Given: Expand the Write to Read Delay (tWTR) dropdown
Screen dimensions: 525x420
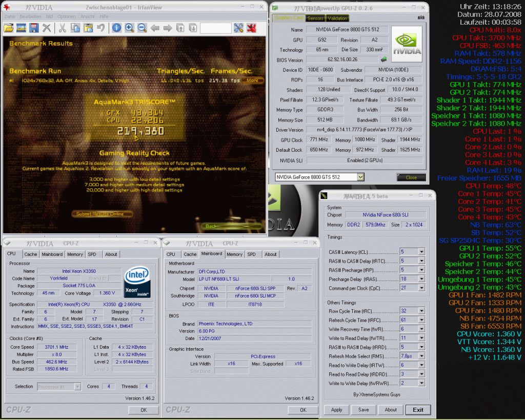Looking at the screenshot, I should 421,338.
